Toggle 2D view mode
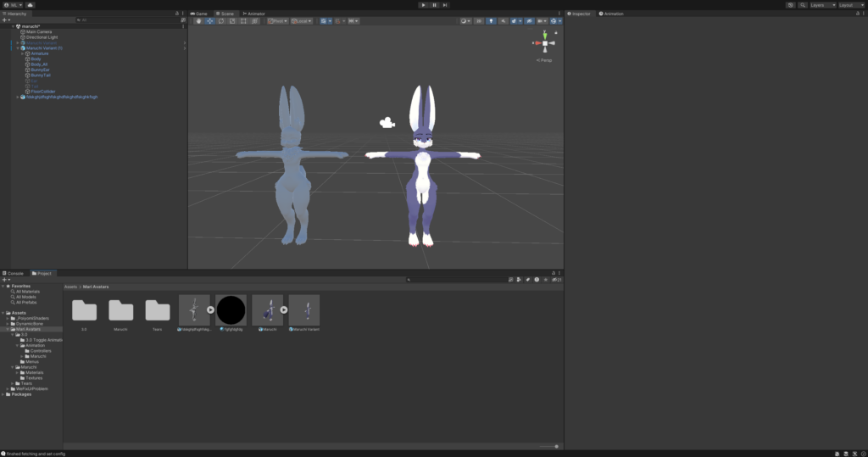This screenshot has width=868, height=457. (479, 20)
